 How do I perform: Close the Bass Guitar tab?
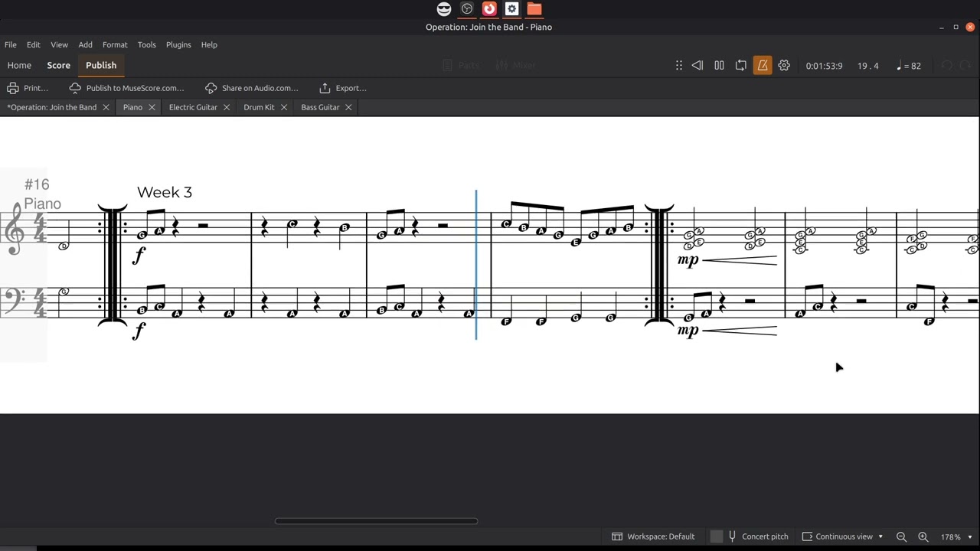(348, 107)
